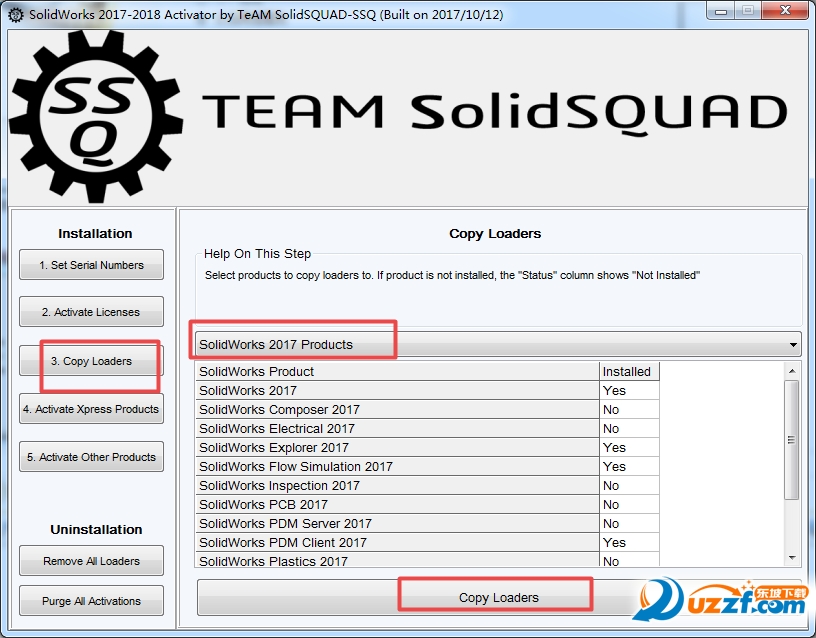Click the Help On This Step label
The height and width of the screenshot is (638, 816).
click(258, 254)
